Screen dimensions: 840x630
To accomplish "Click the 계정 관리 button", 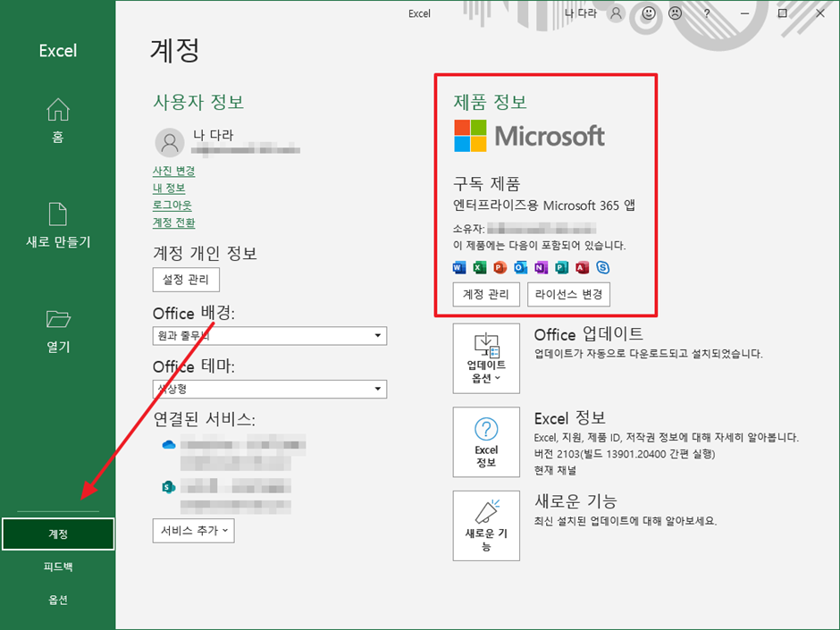I will click(x=486, y=294).
